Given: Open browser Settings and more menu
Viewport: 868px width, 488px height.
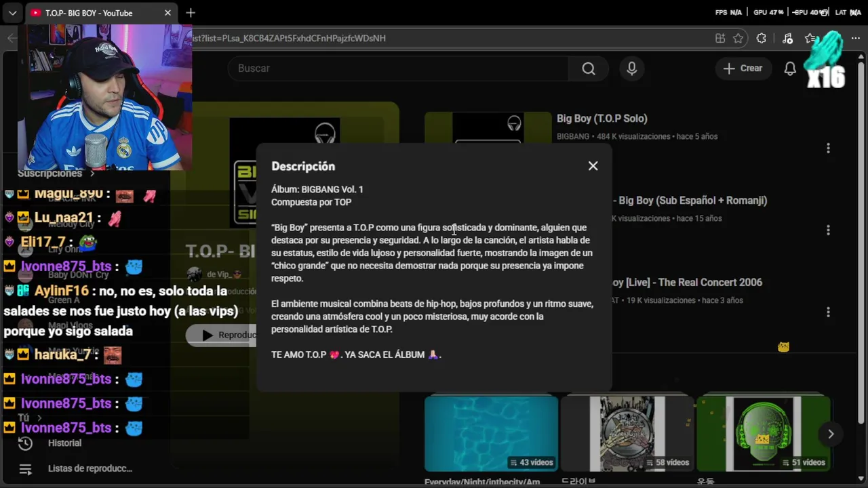Looking at the screenshot, I should tap(855, 39).
